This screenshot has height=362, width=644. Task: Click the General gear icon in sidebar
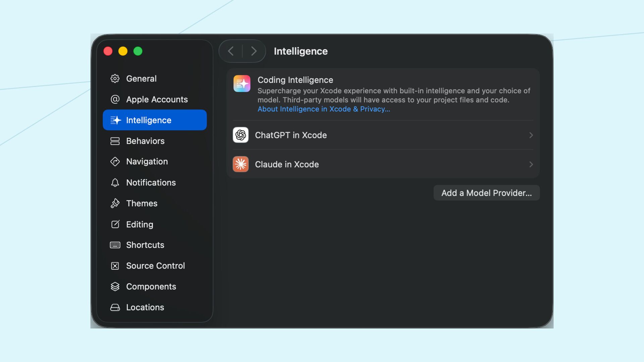115,78
